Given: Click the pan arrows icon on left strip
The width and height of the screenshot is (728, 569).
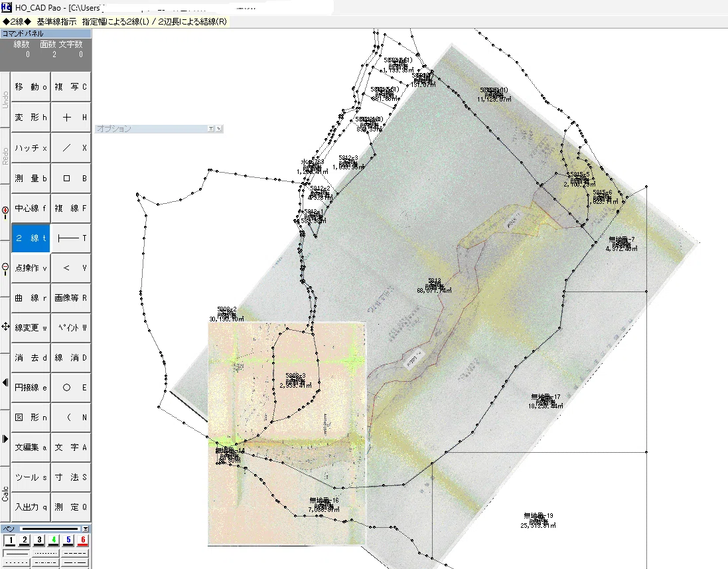Looking at the screenshot, I should pos(5,327).
